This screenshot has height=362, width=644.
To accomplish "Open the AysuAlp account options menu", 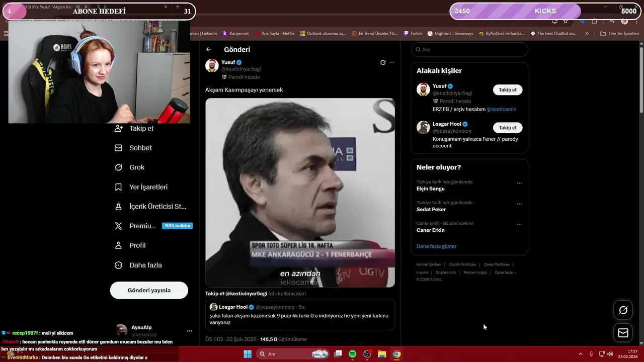I will click(190, 331).
